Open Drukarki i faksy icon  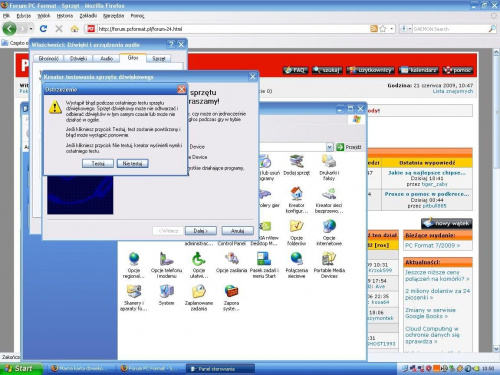pos(329,167)
